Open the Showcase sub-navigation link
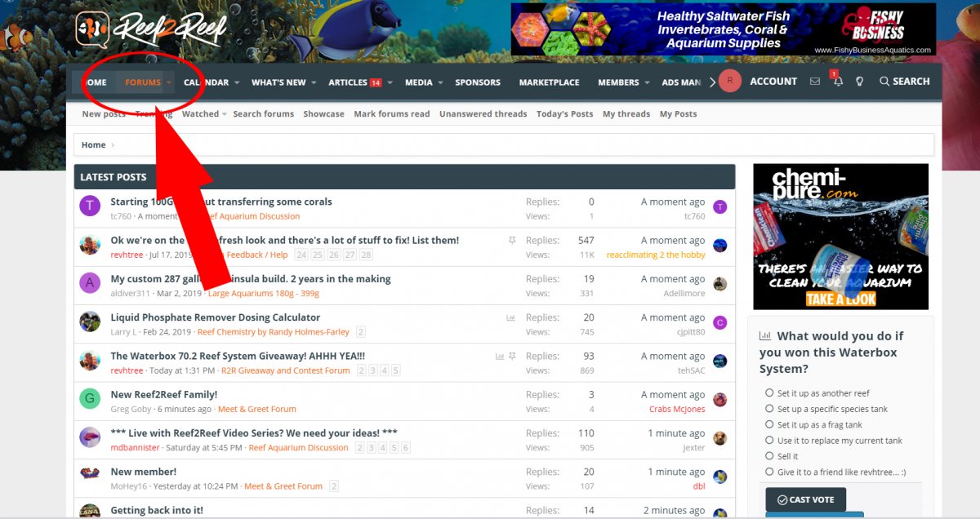Viewport: 980px width, 519px height. point(323,114)
